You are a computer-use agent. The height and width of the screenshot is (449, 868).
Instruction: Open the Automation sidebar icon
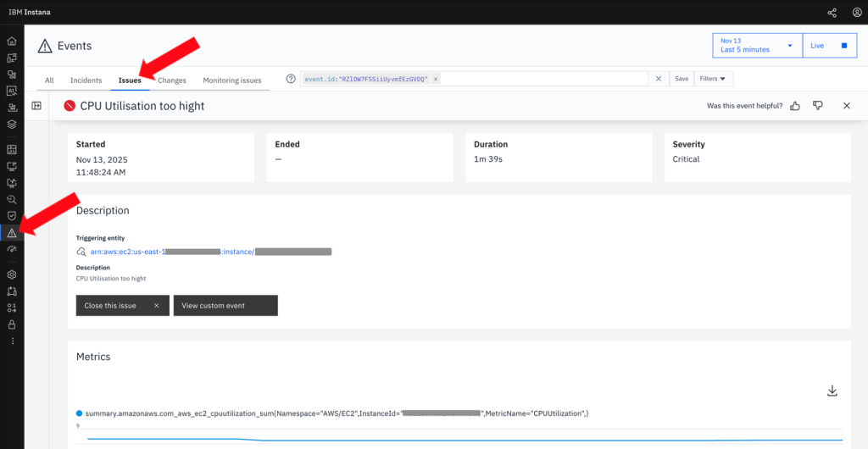pyautogui.click(x=12, y=291)
